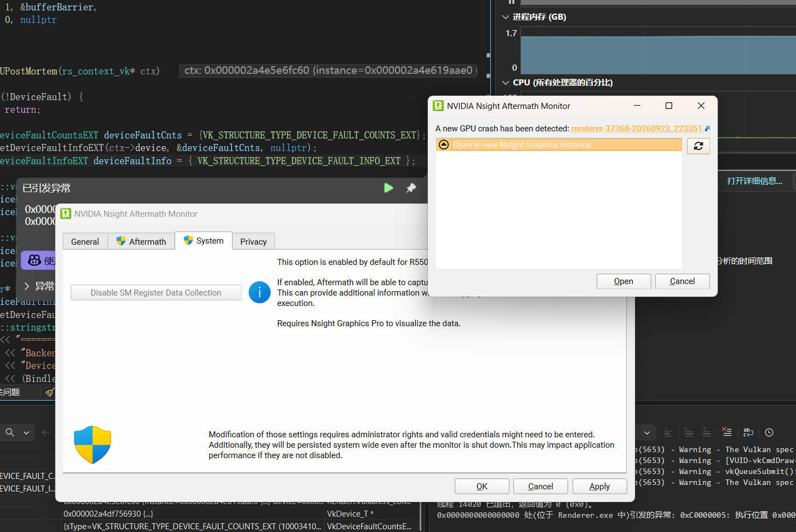Toggle word wrap in output window

tap(748, 432)
